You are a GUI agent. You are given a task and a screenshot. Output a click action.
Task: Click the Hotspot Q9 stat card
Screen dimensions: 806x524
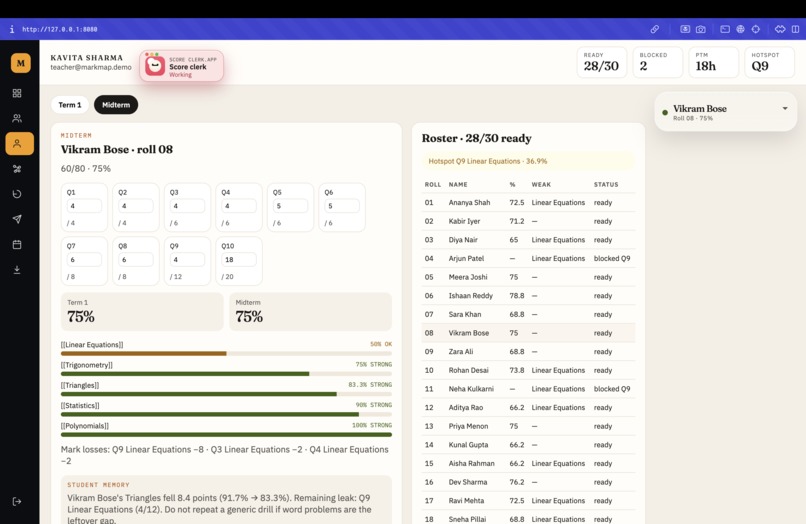click(x=770, y=62)
